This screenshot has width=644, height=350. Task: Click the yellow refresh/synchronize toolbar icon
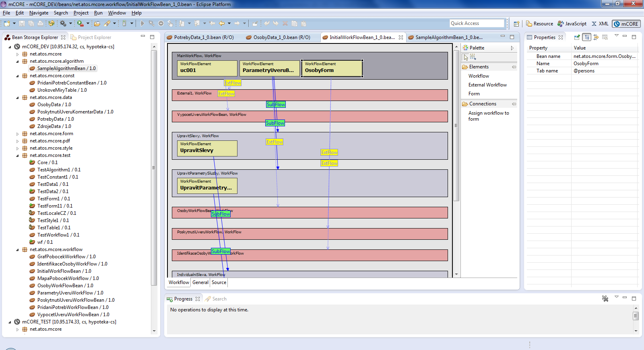coord(52,23)
